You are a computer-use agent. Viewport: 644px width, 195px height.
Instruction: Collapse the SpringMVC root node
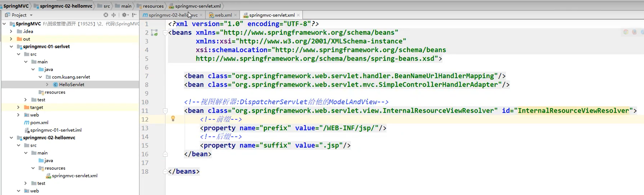click(x=4, y=24)
